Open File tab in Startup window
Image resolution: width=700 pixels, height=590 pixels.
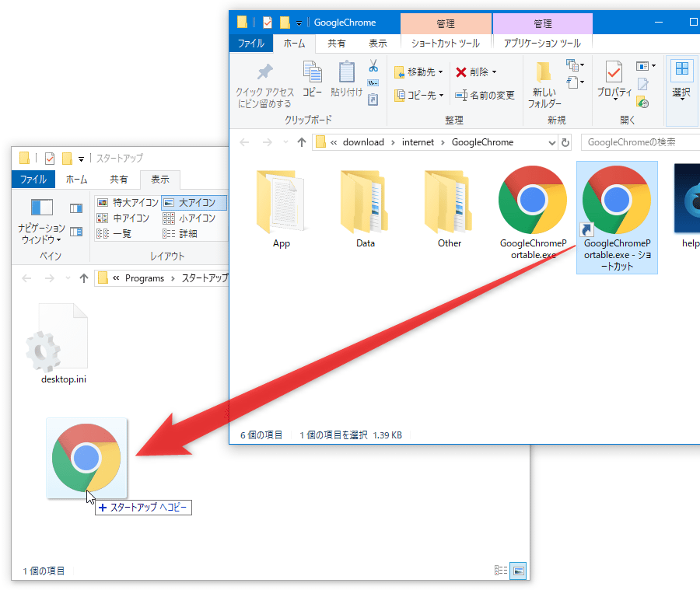click(x=33, y=180)
